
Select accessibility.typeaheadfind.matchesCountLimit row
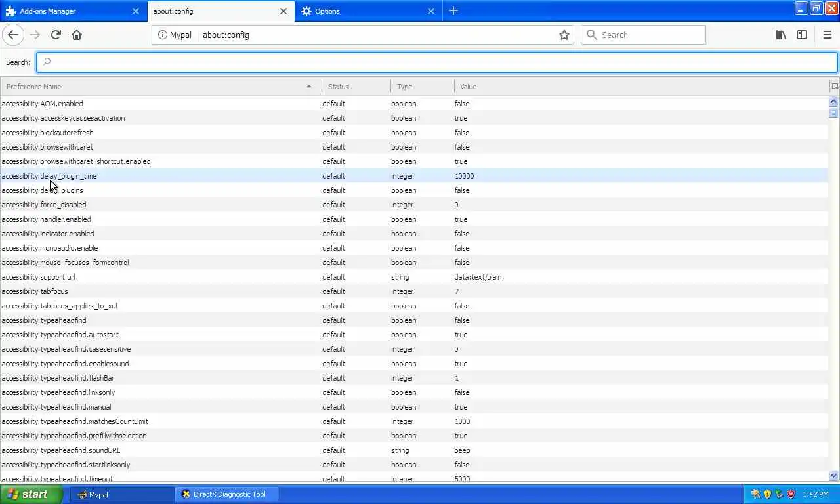[414, 421]
